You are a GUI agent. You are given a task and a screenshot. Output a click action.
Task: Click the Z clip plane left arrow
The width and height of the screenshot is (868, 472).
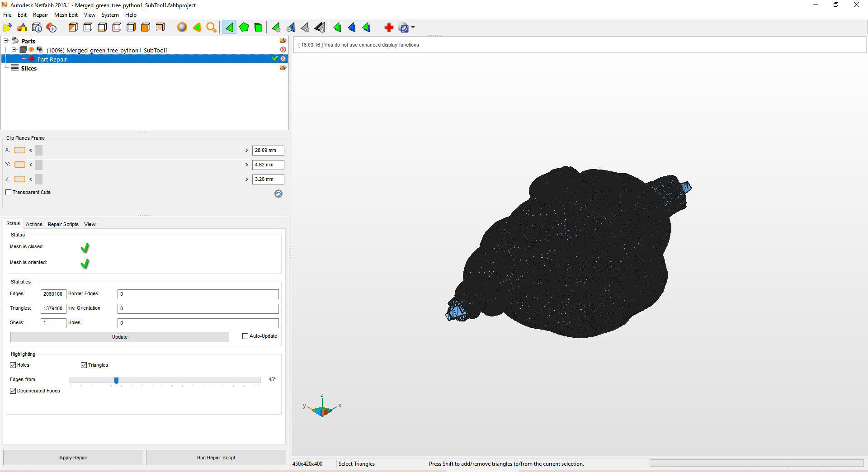(x=31, y=179)
